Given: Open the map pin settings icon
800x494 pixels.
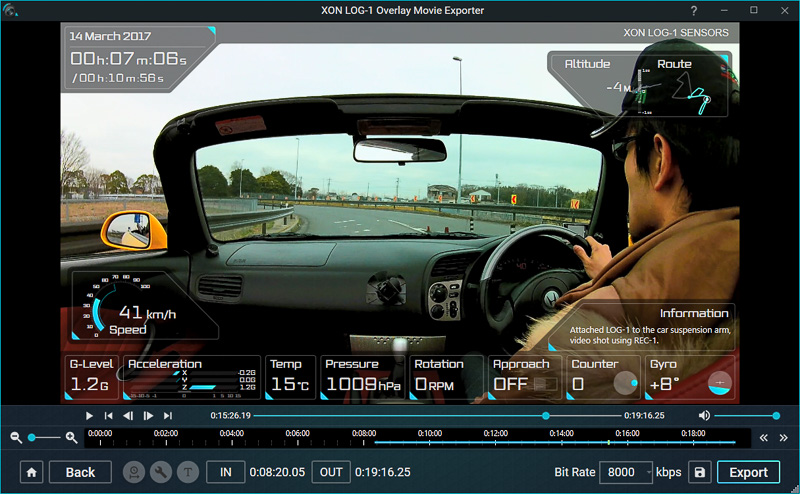Looking at the screenshot, I should 134,472.
